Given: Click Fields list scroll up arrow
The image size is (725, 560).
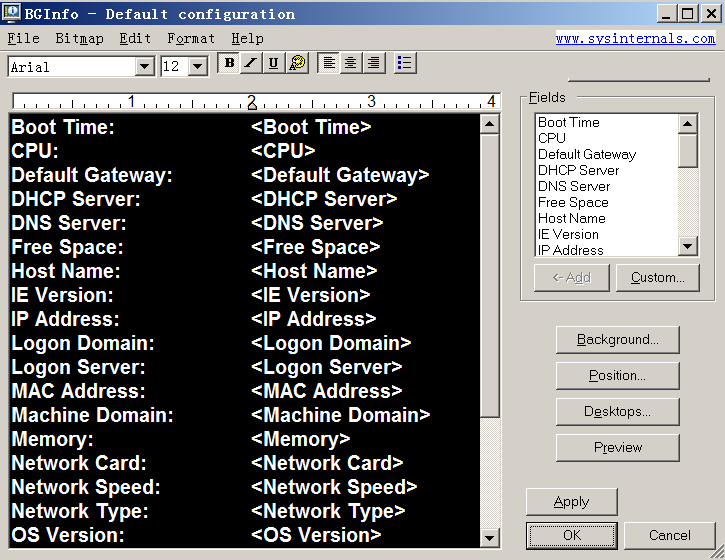Looking at the screenshot, I should pos(688,123).
